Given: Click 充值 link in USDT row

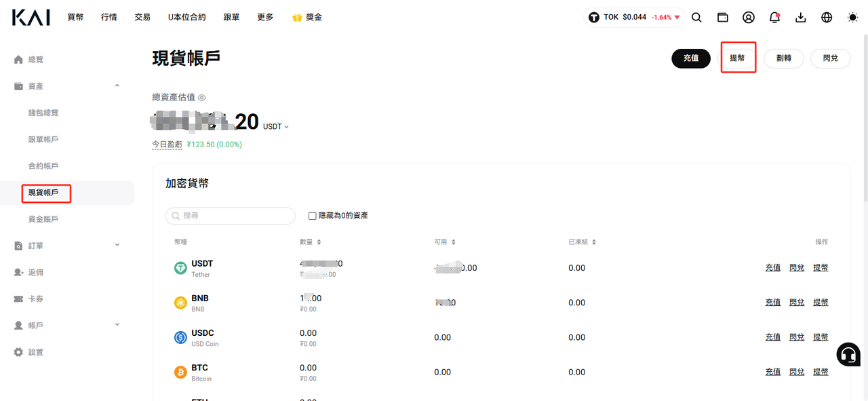Looking at the screenshot, I should click(x=773, y=268).
